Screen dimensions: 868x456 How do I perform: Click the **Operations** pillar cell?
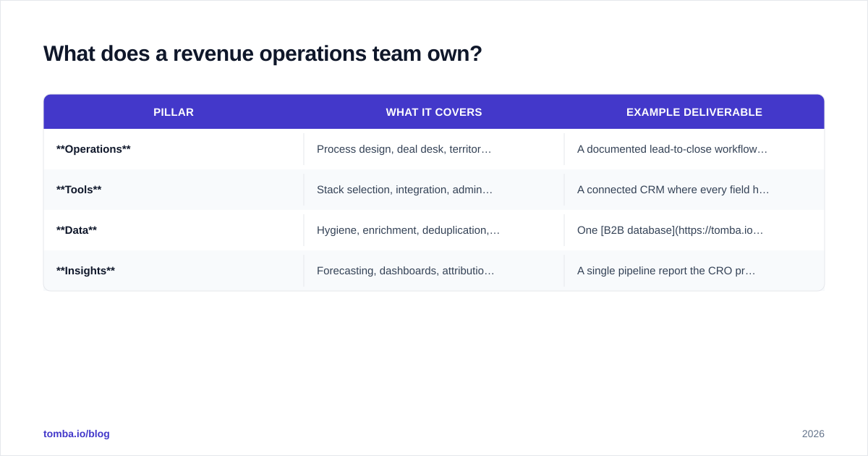pyautogui.click(x=174, y=149)
